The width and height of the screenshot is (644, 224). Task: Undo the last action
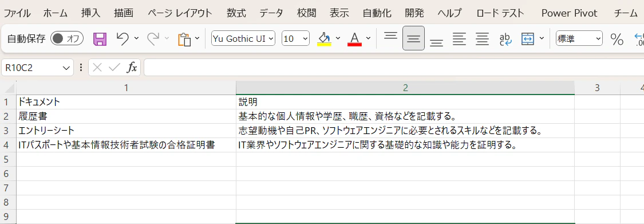(x=123, y=38)
